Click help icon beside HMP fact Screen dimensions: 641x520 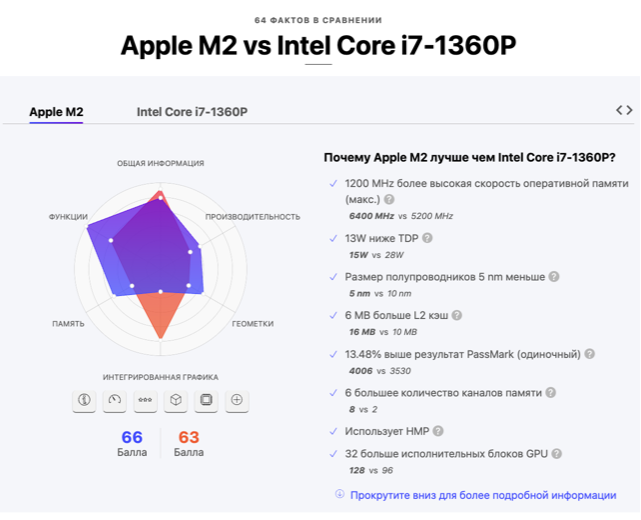point(438,431)
